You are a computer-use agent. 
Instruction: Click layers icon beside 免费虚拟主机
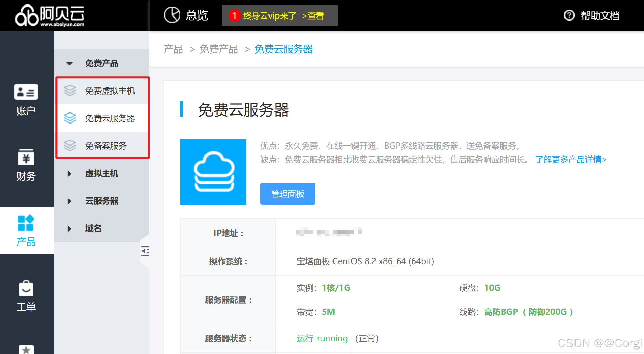70,90
